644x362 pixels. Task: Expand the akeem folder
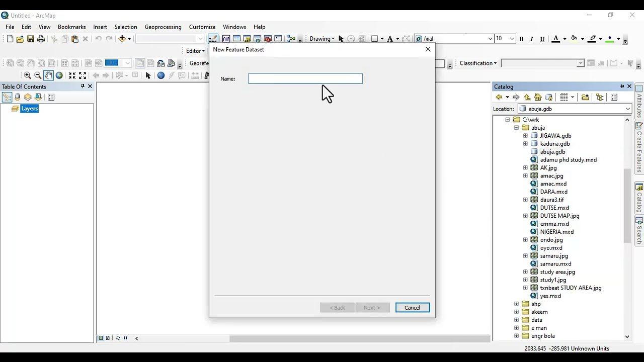click(516, 312)
